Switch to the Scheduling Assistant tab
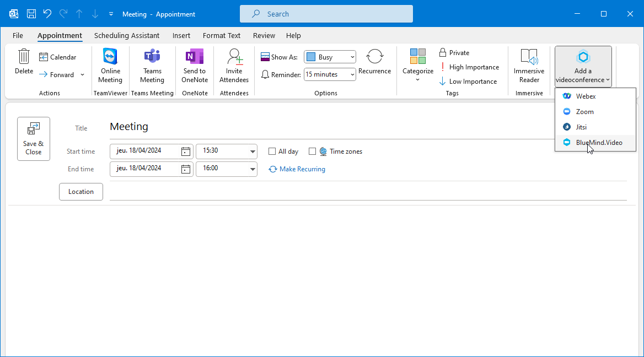Screen dimensions: 644x357 [x=127, y=36]
